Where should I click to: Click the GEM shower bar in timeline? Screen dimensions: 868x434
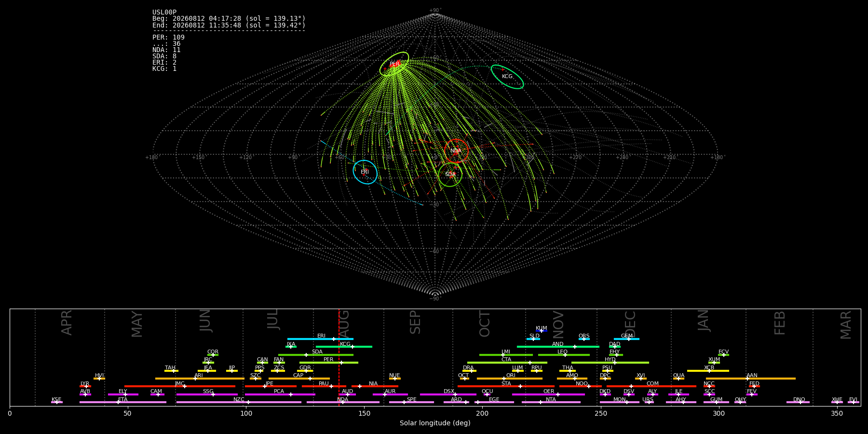(626, 339)
